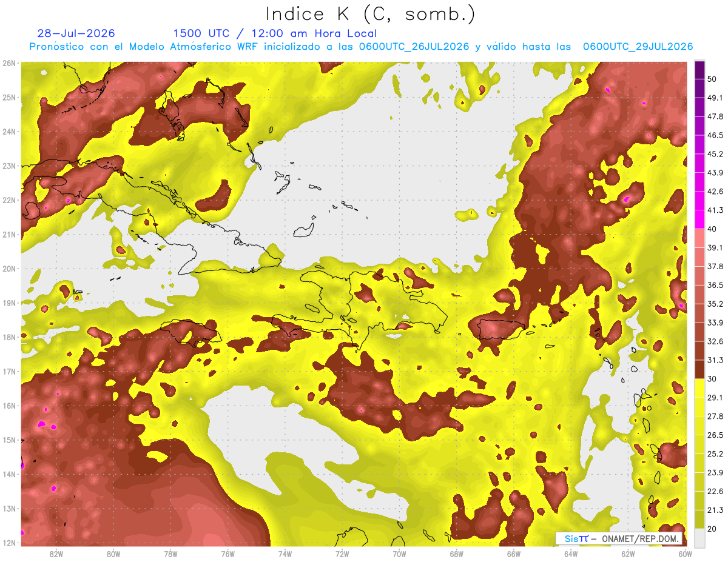This screenshot has width=728, height=562.
Task: Click the "27.8" colorbar label
Action: 715,416
